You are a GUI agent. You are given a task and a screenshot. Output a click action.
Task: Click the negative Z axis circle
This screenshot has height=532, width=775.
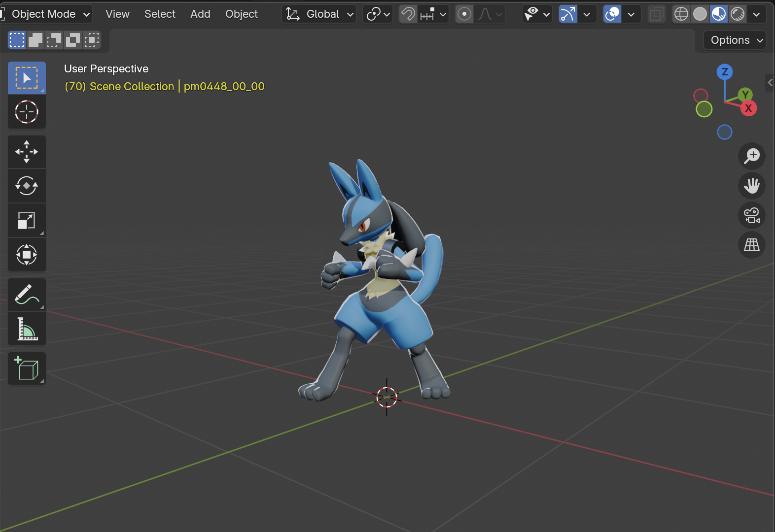coord(725,132)
